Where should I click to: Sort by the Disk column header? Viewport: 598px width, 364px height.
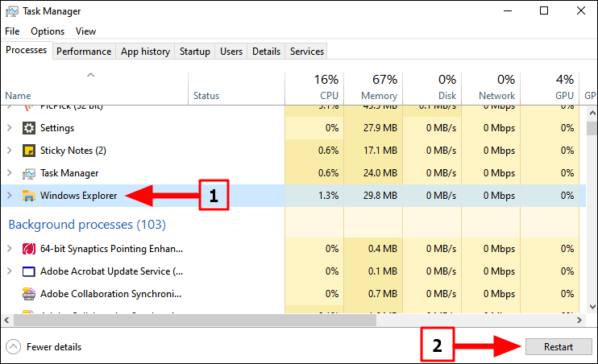pyautogui.click(x=432, y=88)
